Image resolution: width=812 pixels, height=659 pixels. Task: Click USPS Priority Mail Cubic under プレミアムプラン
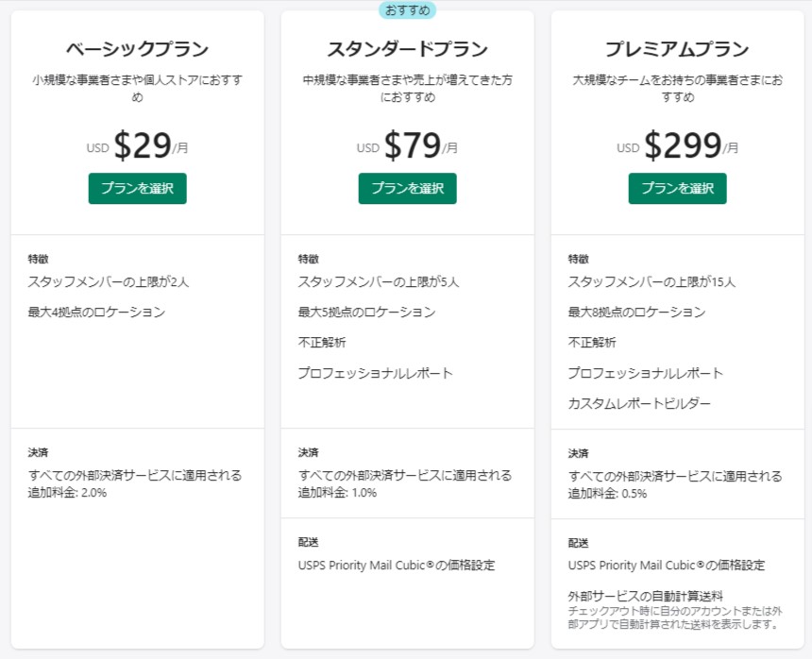point(666,566)
